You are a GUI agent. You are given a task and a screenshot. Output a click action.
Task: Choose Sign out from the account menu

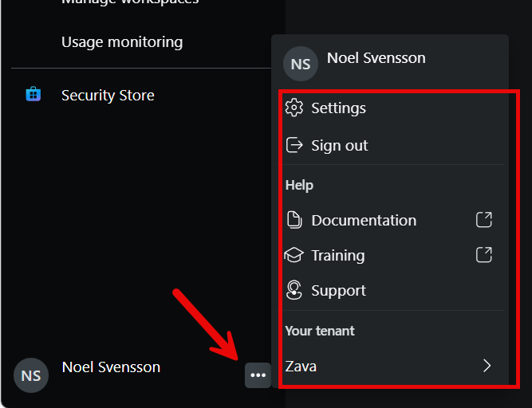point(393,145)
